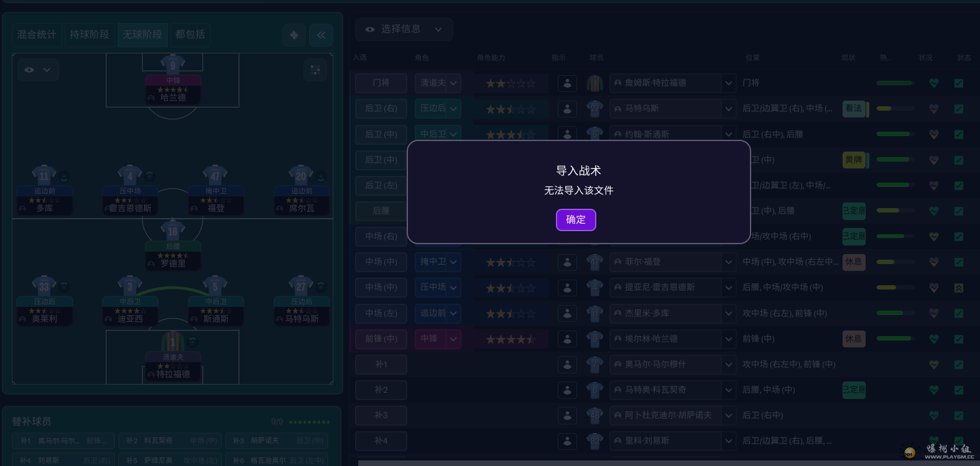Click the profile icon in the 补1 row

click(x=567, y=365)
